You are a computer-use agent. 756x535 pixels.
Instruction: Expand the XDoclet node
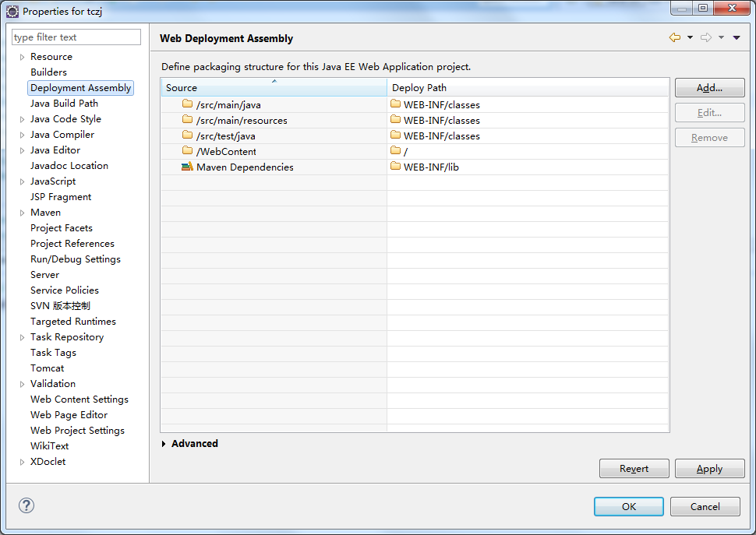22,462
